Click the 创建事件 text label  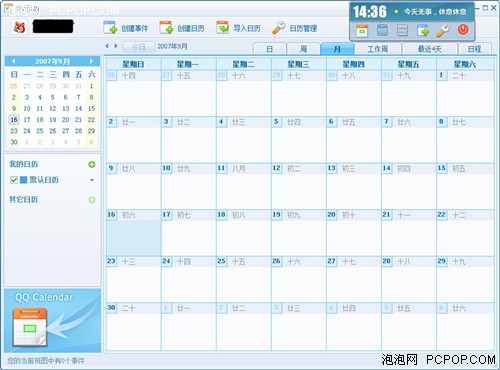click(x=134, y=28)
